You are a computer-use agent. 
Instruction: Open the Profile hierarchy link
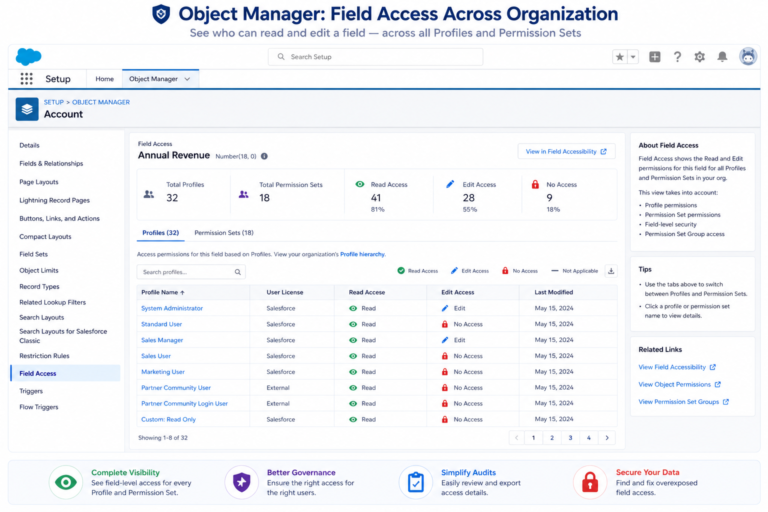pos(362,254)
